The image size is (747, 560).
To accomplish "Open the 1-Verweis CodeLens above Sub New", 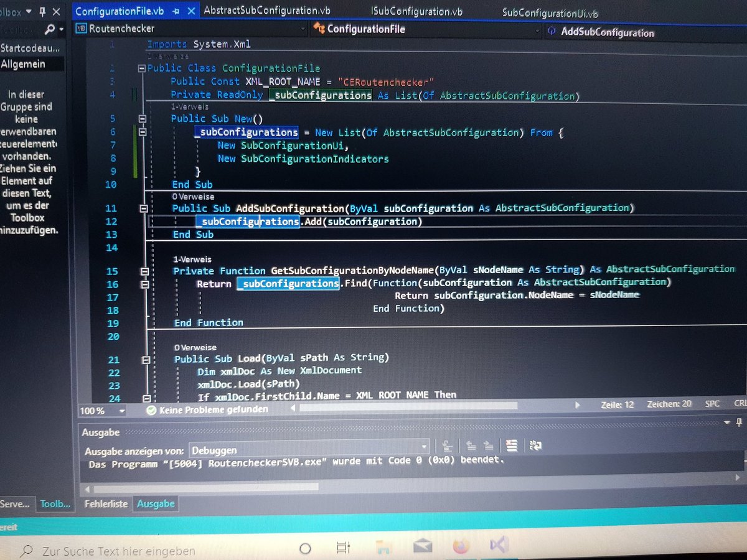I will pyautogui.click(x=189, y=107).
